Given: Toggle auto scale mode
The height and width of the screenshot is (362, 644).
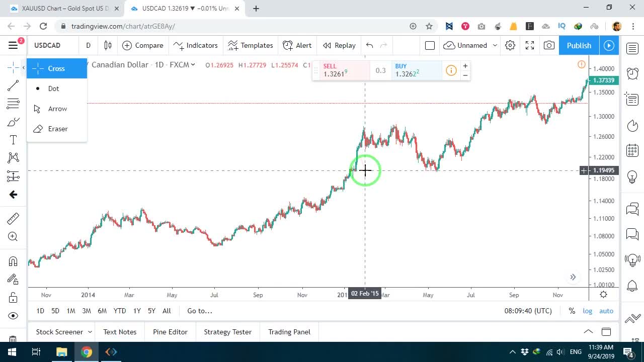Looking at the screenshot, I should (606, 311).
